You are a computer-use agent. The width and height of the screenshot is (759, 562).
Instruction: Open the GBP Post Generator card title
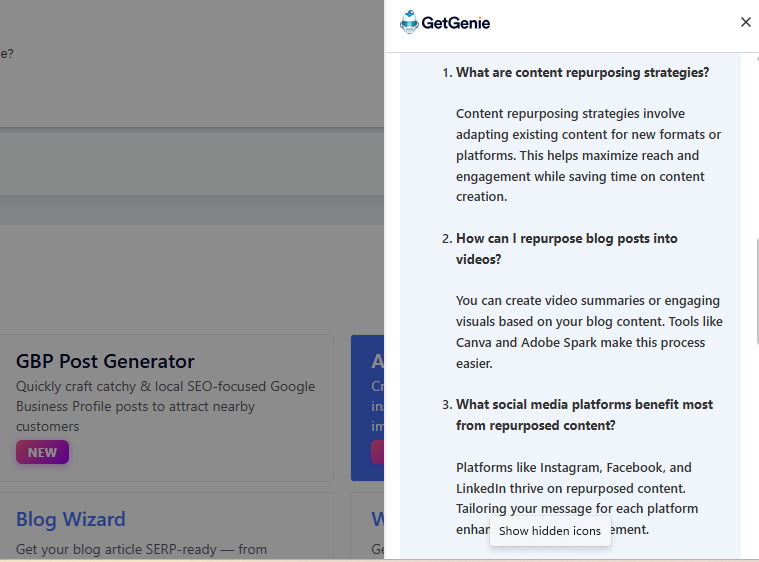pos(105,361)
